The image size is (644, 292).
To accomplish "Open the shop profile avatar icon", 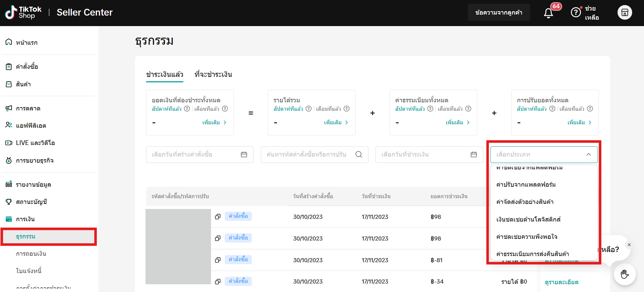I will [624, 13].
